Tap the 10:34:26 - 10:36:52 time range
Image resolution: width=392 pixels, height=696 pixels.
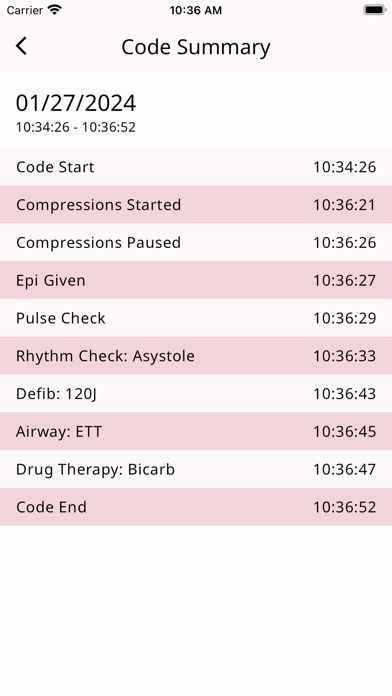(x=76, y=127)
